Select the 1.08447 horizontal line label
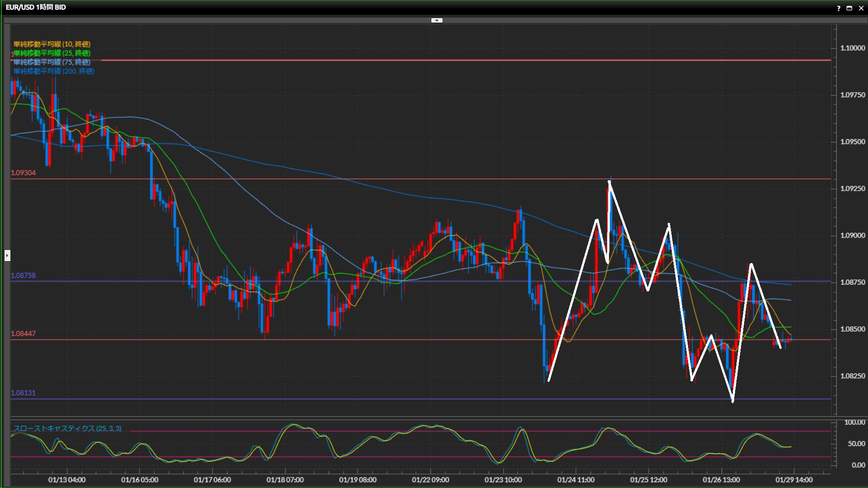Image resolution: width=868 pixels, height=488 pixels. coord(24,334)
